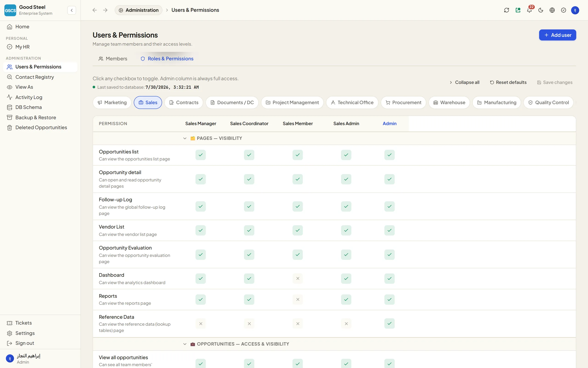This screenshot has height=368, width=588.
Task: Select the Technical Office module tab
Action: coord(352,103)
